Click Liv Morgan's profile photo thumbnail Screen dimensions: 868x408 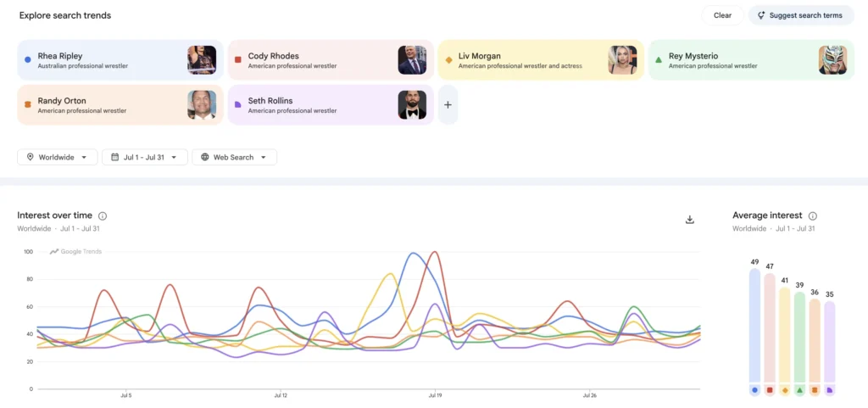[622, 59]
